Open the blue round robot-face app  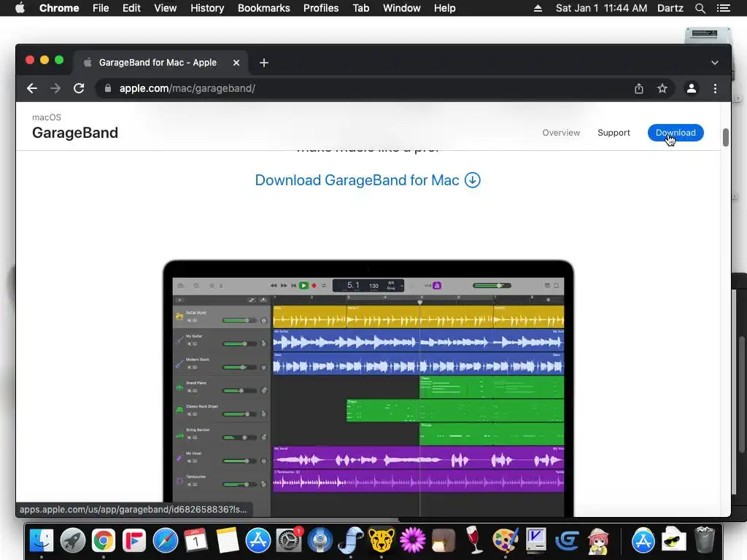coord(320,540)
